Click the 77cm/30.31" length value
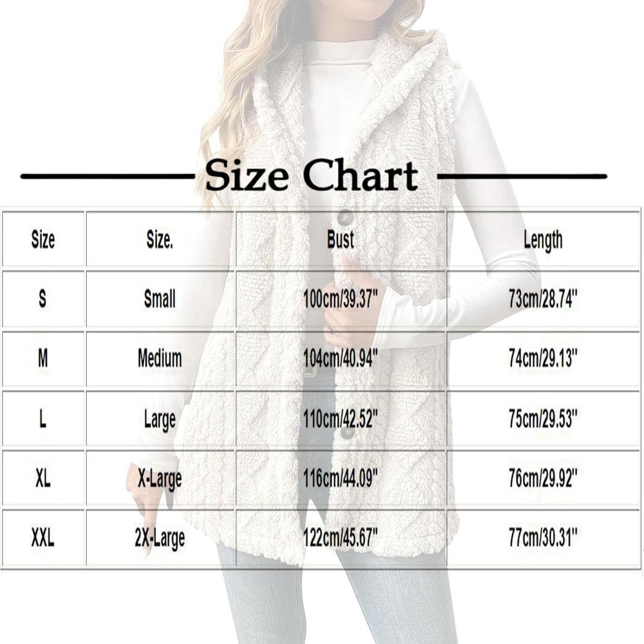Image resolution: width=644 pixels, height=644 pixels. pos(543,538)
